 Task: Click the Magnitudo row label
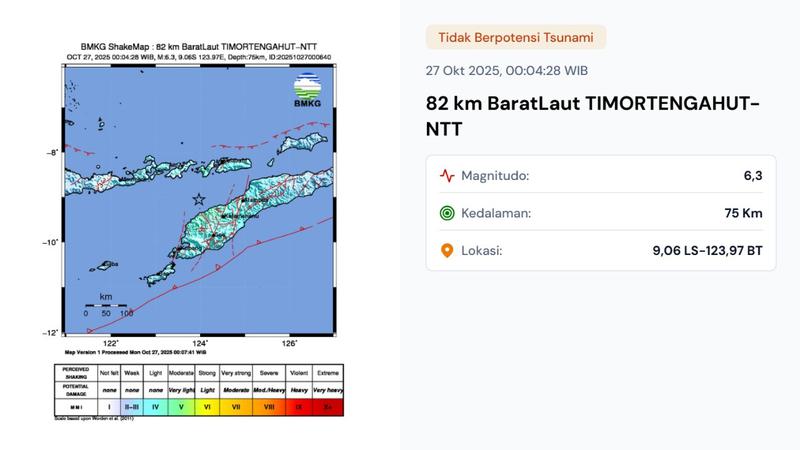[x=495, y=176]
